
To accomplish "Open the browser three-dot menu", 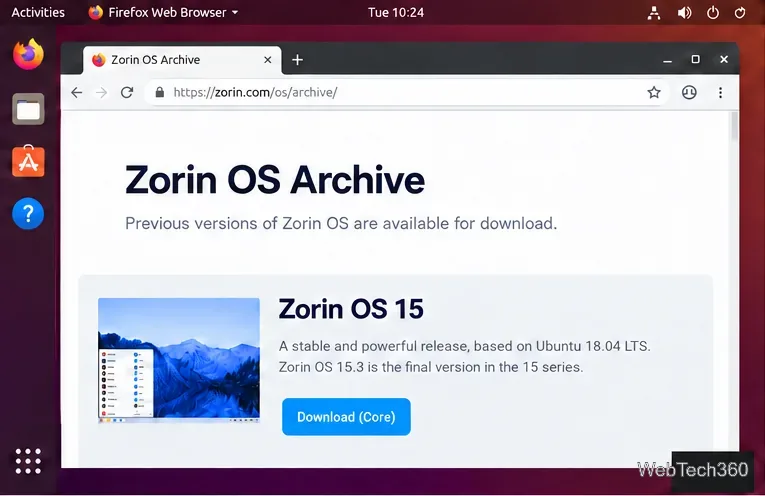I will coord(720,92).
